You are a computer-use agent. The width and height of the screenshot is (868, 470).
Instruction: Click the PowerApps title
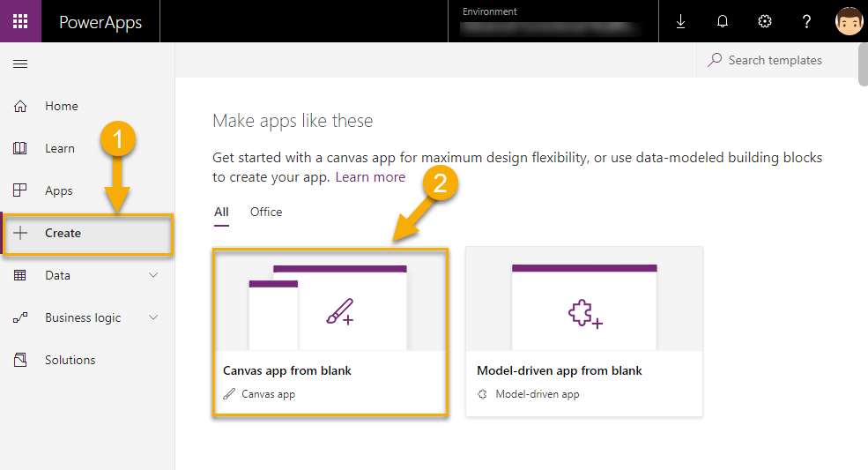(100, 22)
